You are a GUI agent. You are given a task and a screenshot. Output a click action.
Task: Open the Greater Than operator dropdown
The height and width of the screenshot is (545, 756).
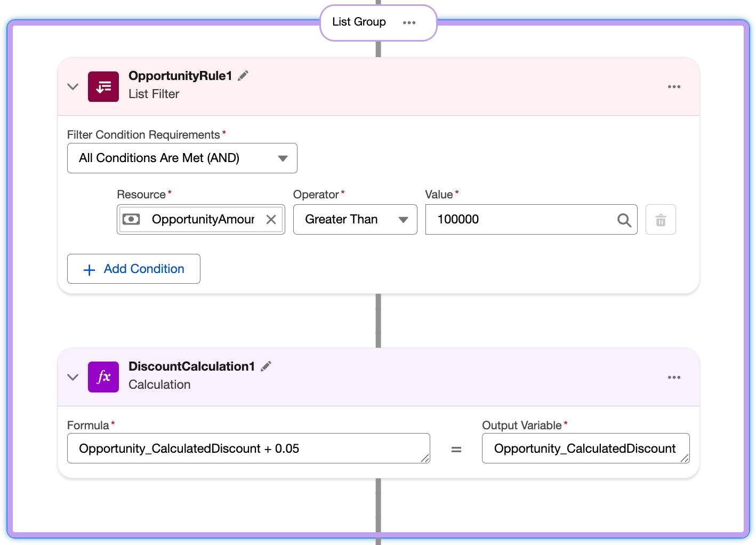[355, 219]
